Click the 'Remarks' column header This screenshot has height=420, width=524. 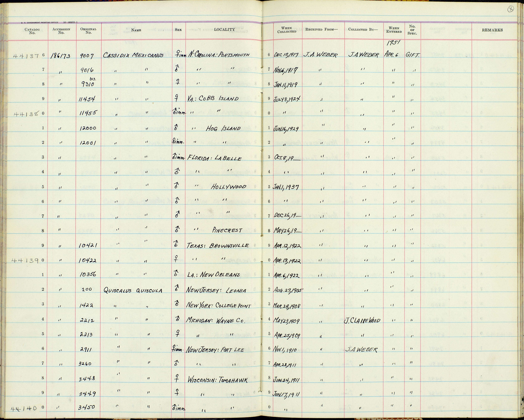pos(493,30)
